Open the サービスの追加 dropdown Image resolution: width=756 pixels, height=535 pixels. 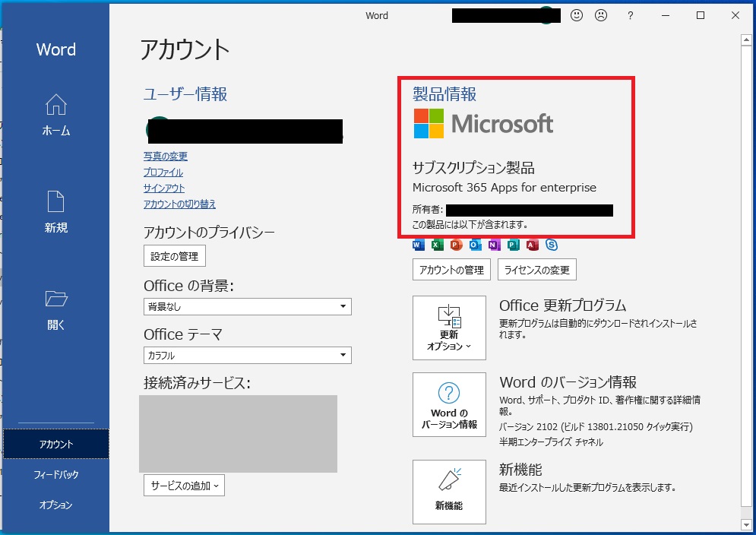pos(184,486)
